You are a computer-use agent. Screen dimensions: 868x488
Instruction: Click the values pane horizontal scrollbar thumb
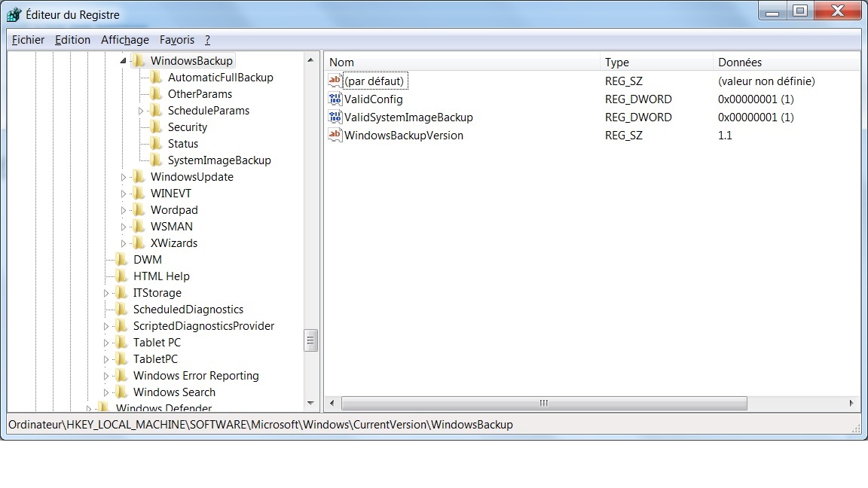(x=544, y=404)
